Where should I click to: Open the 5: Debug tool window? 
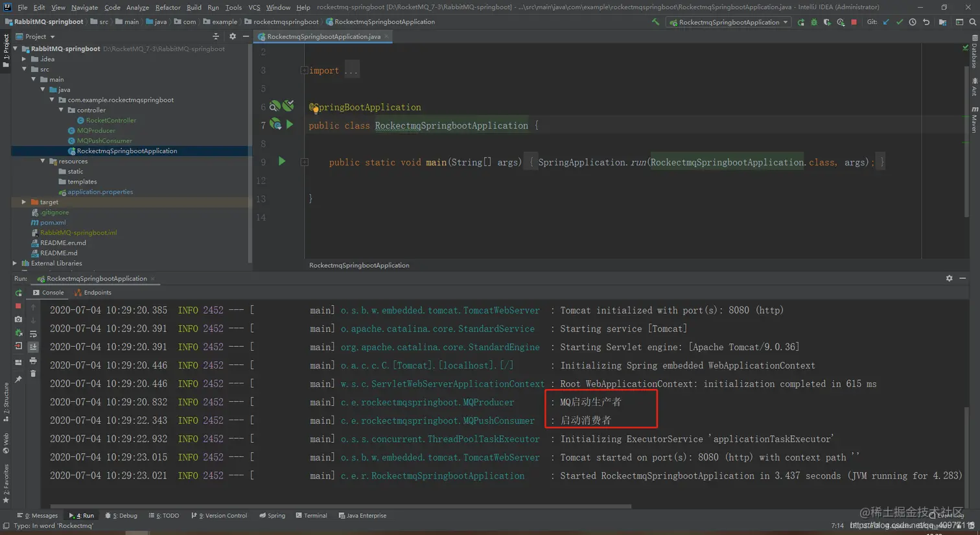(x=121, y=516)
